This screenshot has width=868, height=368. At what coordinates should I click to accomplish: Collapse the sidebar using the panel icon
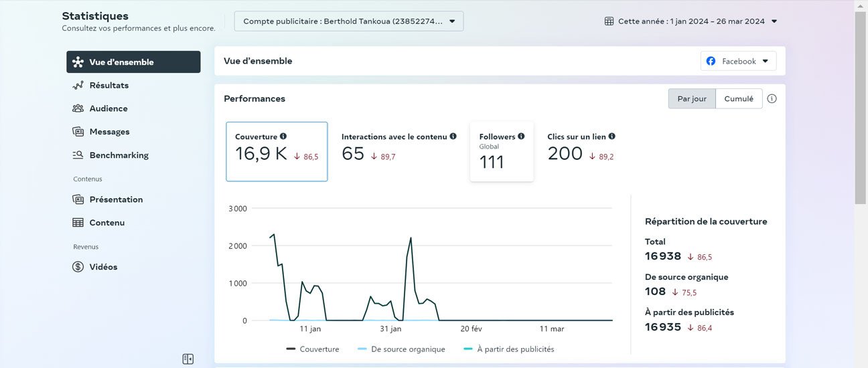point(188,359)
